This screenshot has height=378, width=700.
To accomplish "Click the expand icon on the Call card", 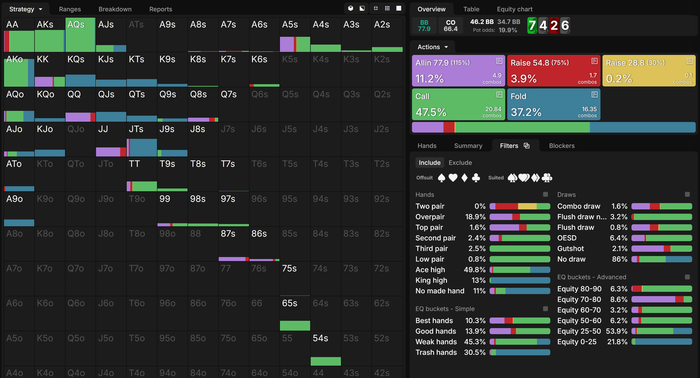I will (499, 95).
